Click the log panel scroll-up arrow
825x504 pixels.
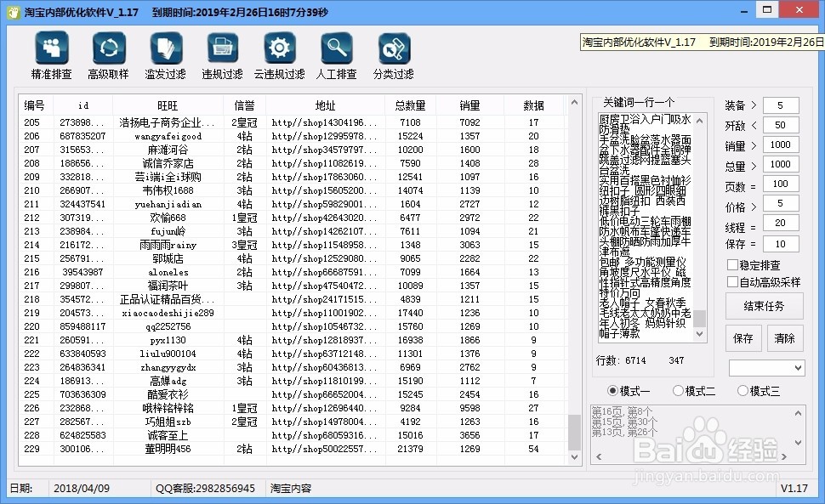(x=798, y=414)
